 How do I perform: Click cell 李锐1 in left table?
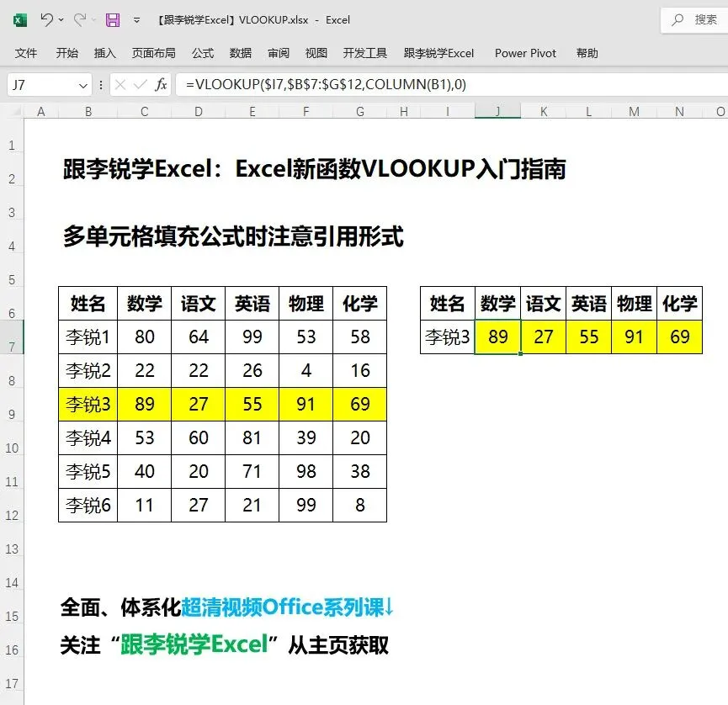pos(88,337)
